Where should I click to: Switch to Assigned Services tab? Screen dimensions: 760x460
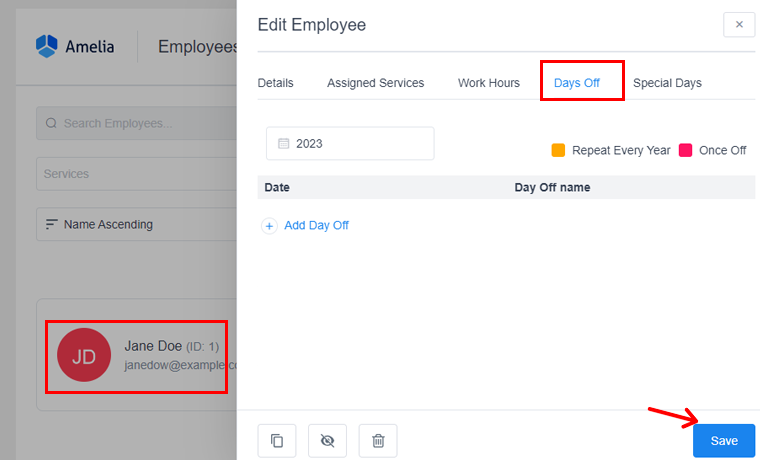point(376,83)
